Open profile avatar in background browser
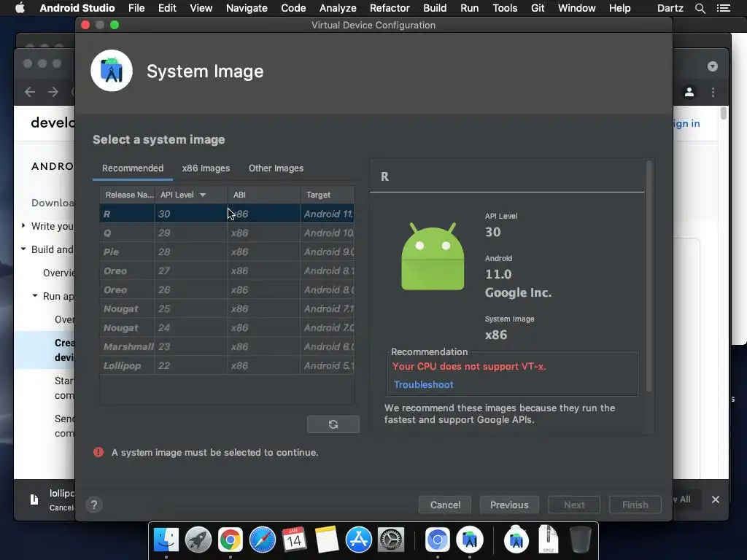This screenshot has height=560, width=747. point(689,92)
